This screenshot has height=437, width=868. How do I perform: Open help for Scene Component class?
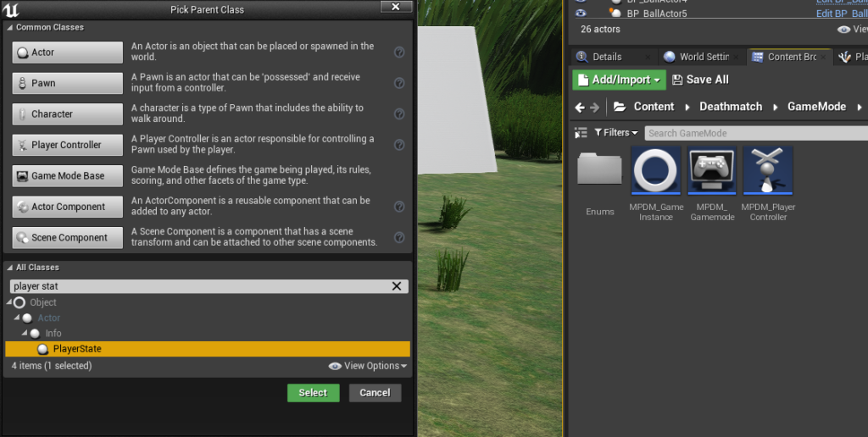399,238
